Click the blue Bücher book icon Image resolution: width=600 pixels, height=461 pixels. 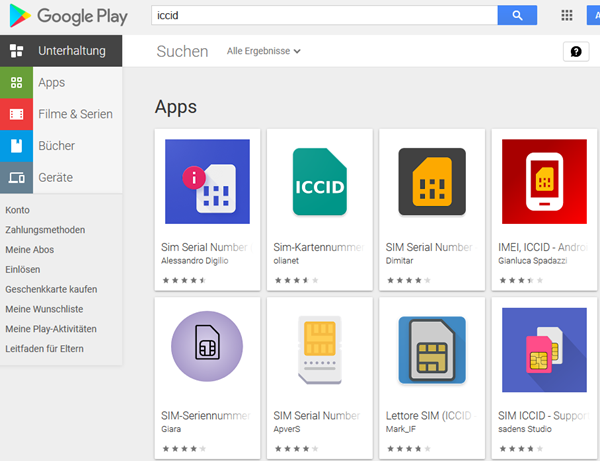pyautogui.click(x=16, y=146)
